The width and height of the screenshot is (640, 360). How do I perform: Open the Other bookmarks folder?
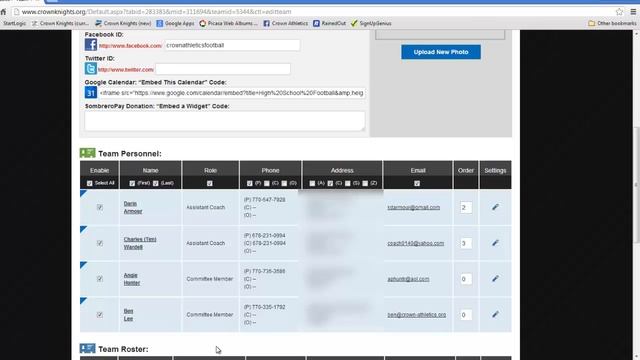612,23
